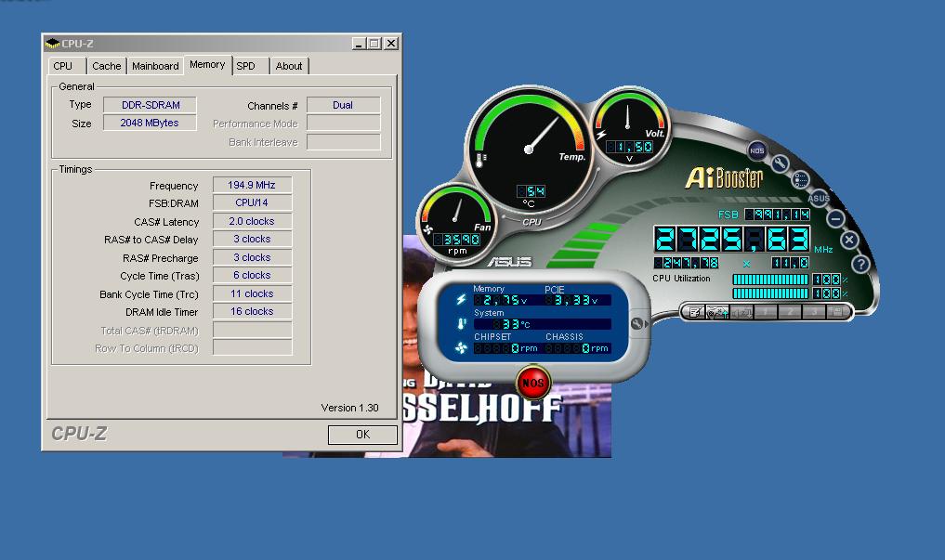Click the CPU/14 FSB:DRAM value
Image resolution: width=945 pixels, height=560 pixels.
point(253,203)
